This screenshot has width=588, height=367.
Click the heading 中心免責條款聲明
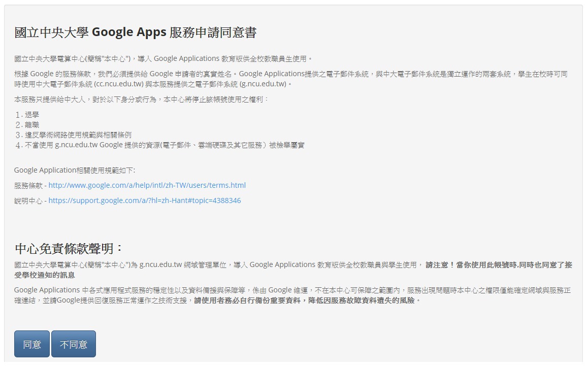coord(69,248)
